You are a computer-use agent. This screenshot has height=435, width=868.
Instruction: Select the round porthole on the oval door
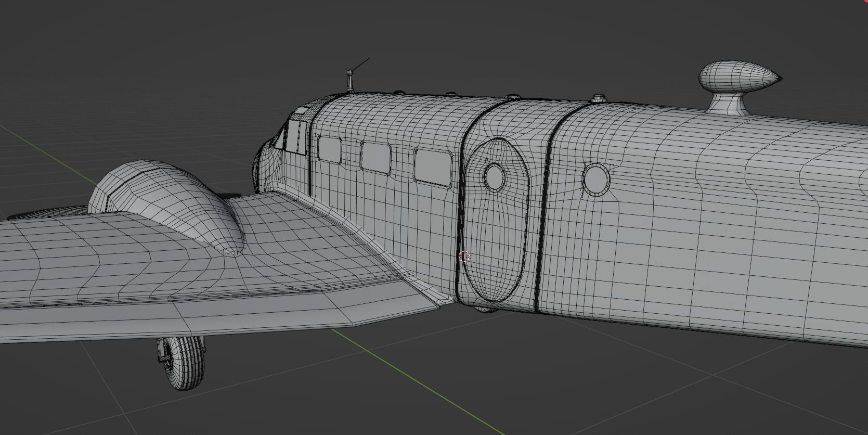(x=494, y=176)
